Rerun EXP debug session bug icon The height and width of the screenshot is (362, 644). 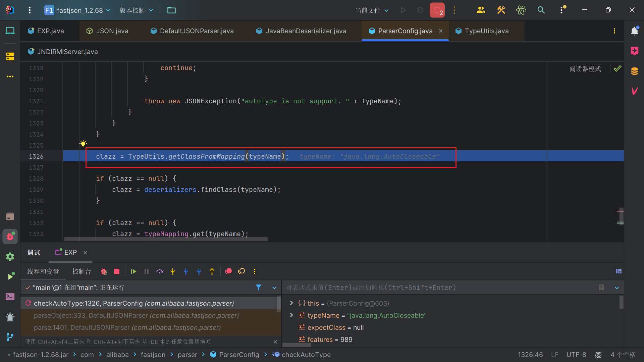coord(104,271)
